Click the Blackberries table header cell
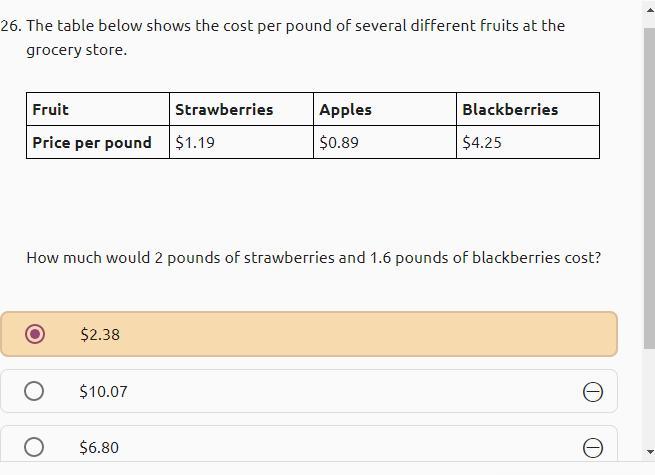 [510, 110]
